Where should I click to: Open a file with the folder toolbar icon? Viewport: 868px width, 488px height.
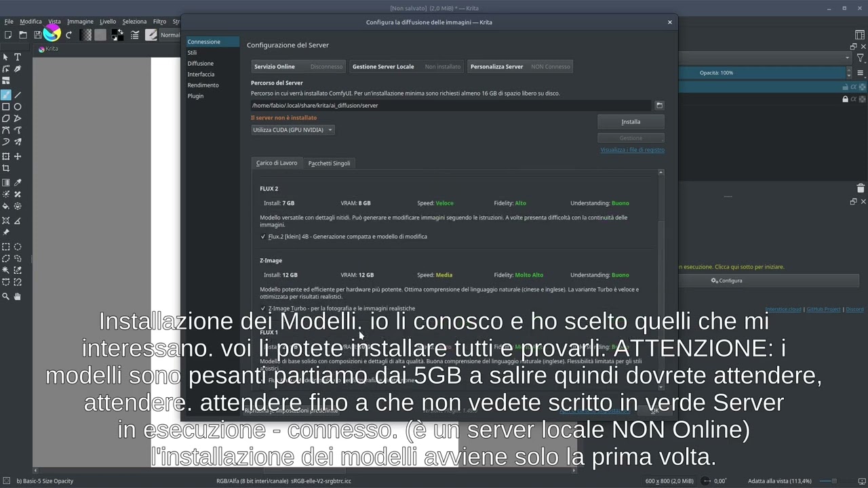click(22, 35)
